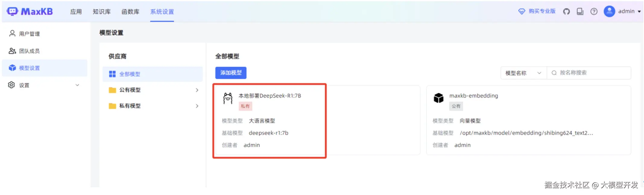Click the help question mark icon
The image size is (644, 195).
(594, 11)
